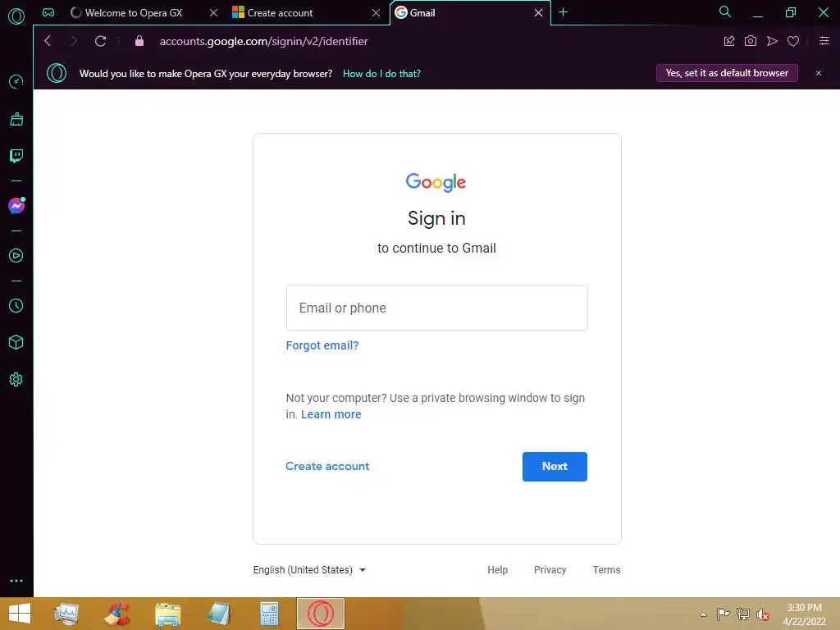The height and width of the screenshot is (630, 840).
Task: Open the Terms footer link
Action: point(606,570)
